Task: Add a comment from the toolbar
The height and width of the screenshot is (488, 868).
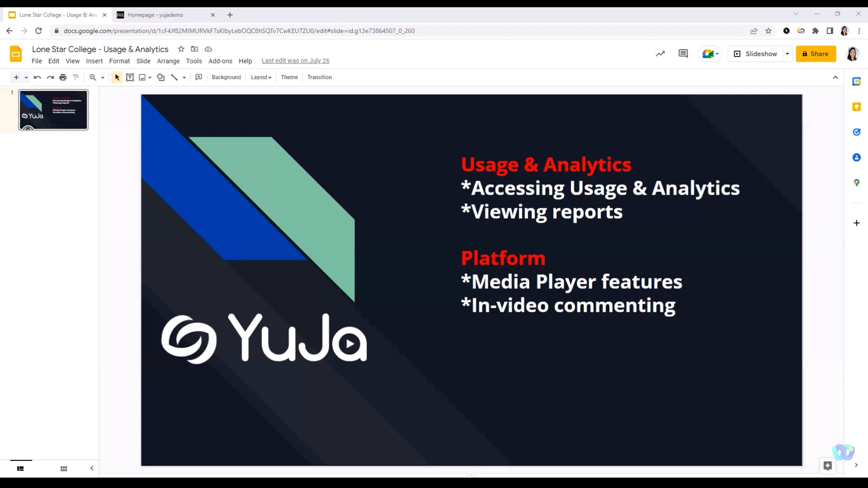Action: 199,77
